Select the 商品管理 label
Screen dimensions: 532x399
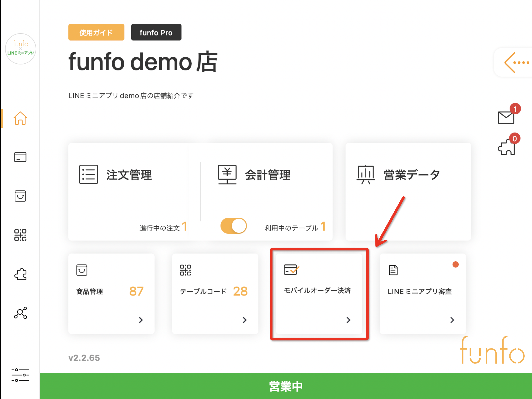tap(89, 292)
